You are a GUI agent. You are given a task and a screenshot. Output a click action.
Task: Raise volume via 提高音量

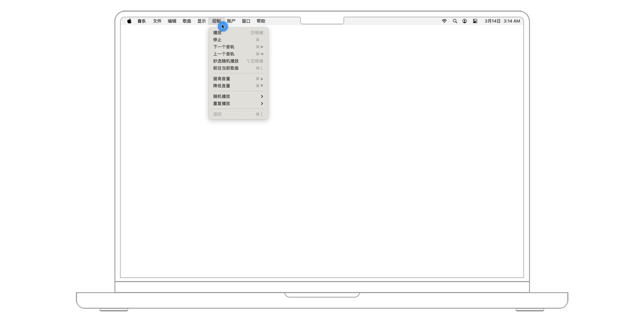tap(238, 79)
